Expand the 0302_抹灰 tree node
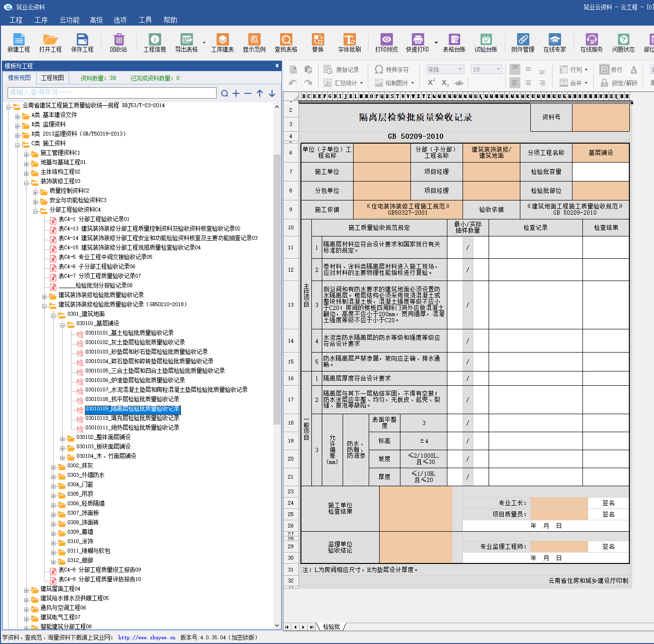654x644 pixels. click(54, 467)
